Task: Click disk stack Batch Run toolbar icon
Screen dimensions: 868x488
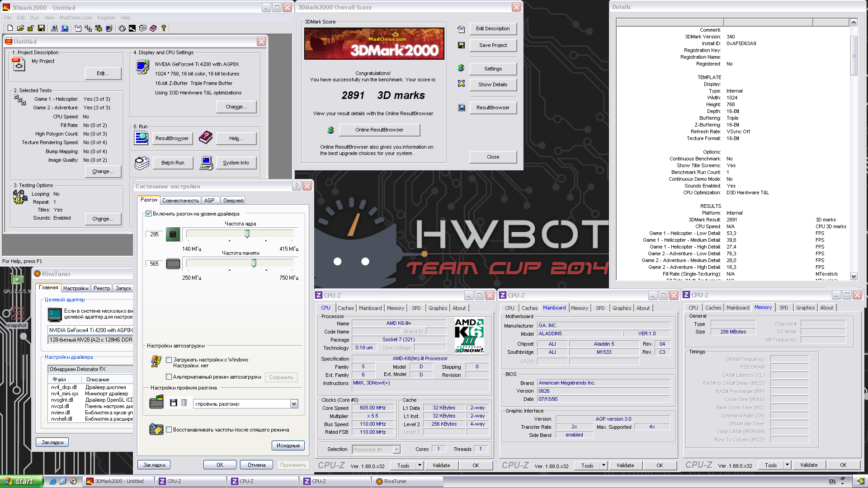Action: 143,28
